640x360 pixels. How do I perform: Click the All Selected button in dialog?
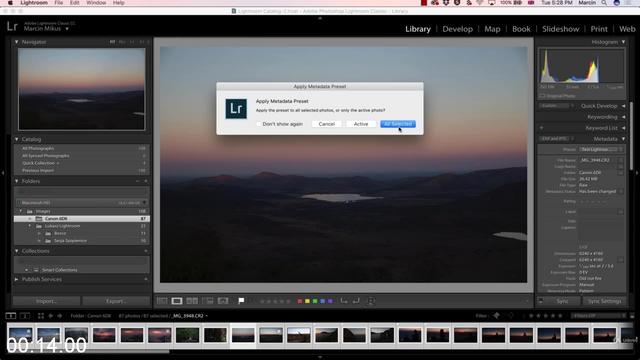tap(398, 124)
